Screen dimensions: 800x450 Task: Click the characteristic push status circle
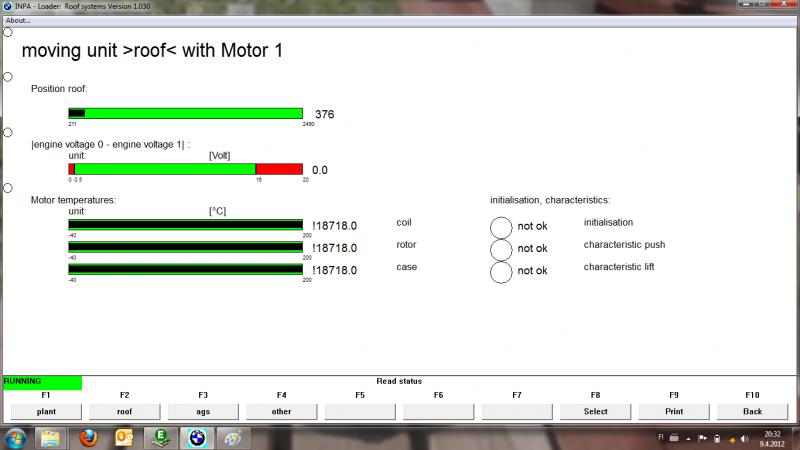[501, 249]
